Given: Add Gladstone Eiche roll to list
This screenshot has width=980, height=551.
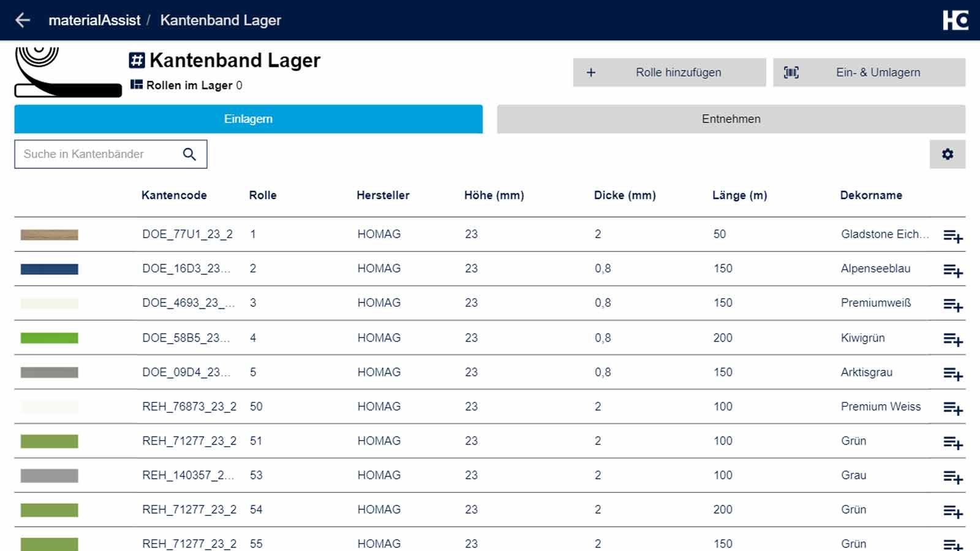Looking at the screenshot, I should [952, 236].
